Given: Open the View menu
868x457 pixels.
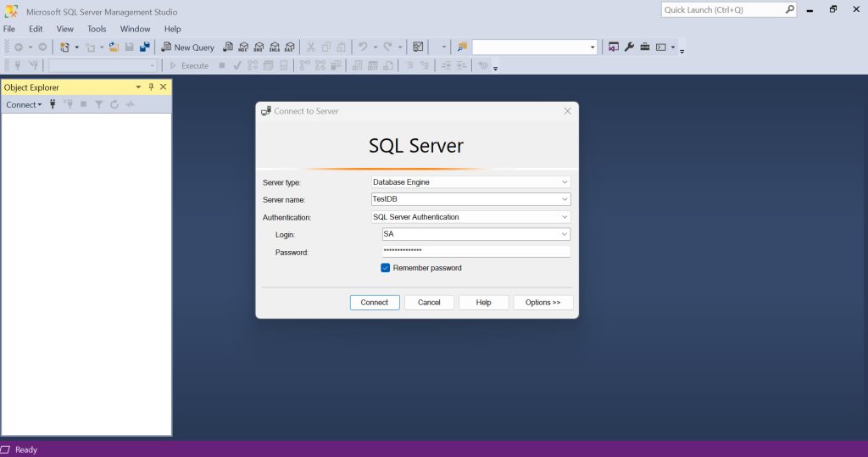Looking at the screenshot, I should pyautogui.click(x=64, y=29).
